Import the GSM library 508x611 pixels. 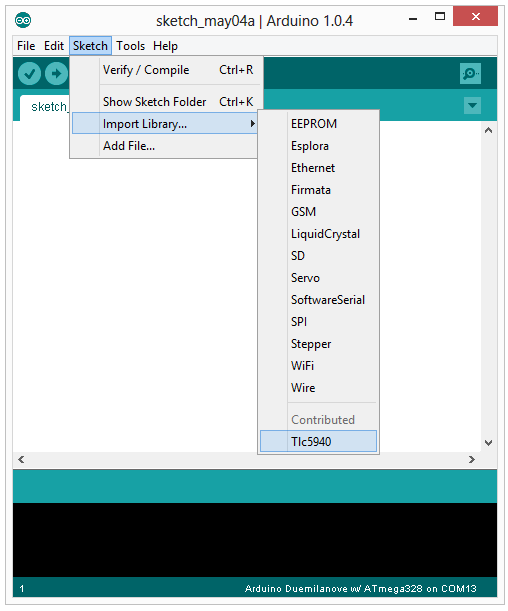click(318, 212)
